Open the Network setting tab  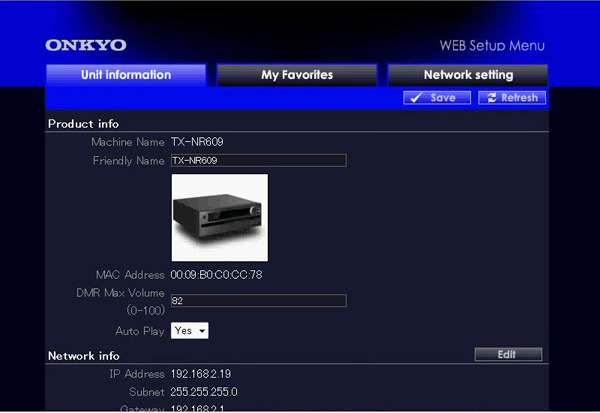click(468, 75)
